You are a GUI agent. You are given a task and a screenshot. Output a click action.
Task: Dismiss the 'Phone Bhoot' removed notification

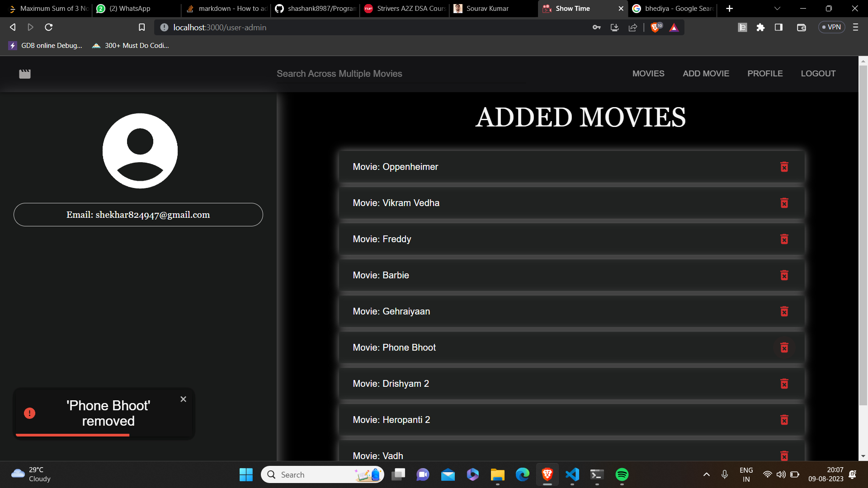(x=183, y=399)
